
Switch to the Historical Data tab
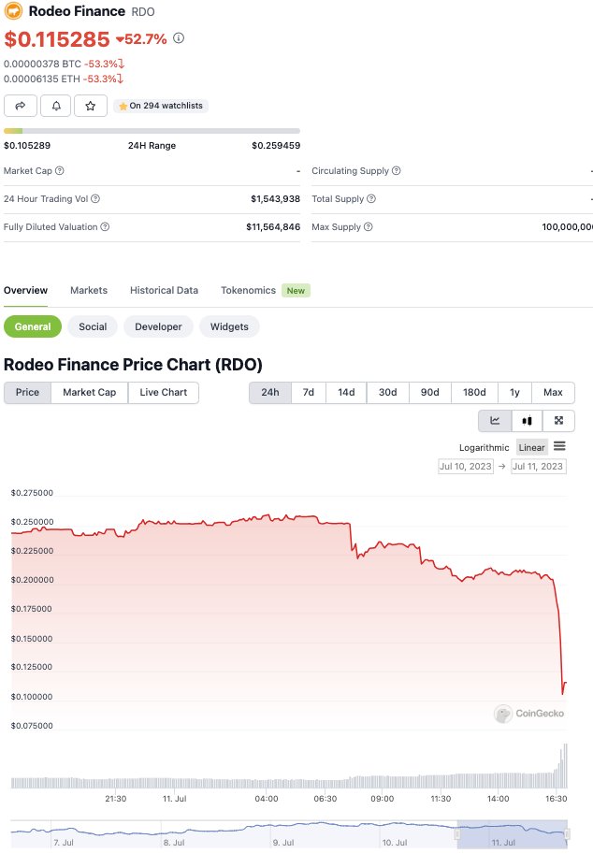[x=164, y=291]
